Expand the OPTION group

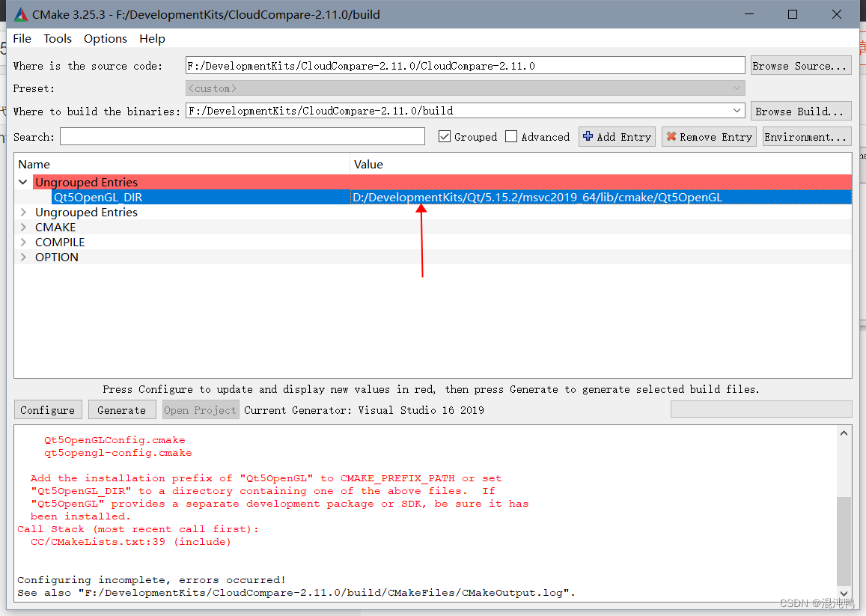click(22, 257)
